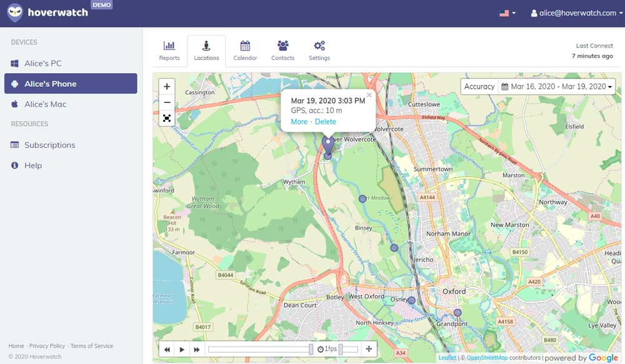The height and width of the screenshot is (364, 625).
Task: Click location dot near Grandpont
Action: point(457,313)
